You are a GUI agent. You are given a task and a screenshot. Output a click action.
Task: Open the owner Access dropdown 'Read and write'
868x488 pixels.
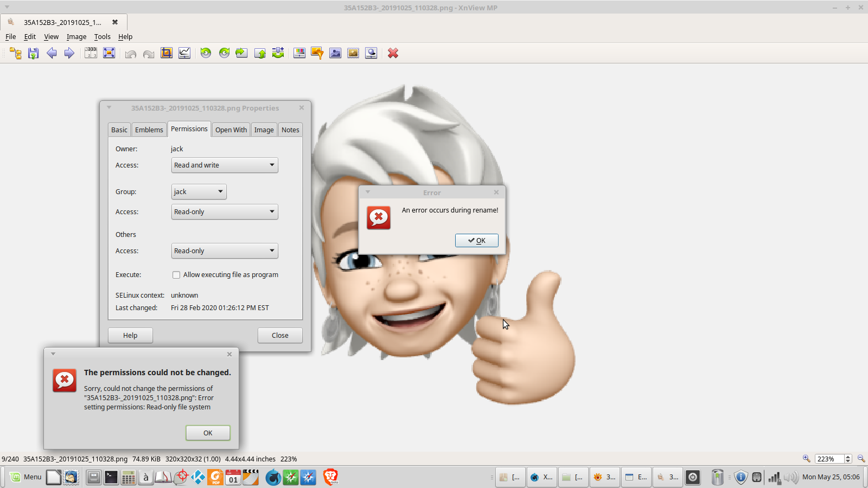(224, 165)
